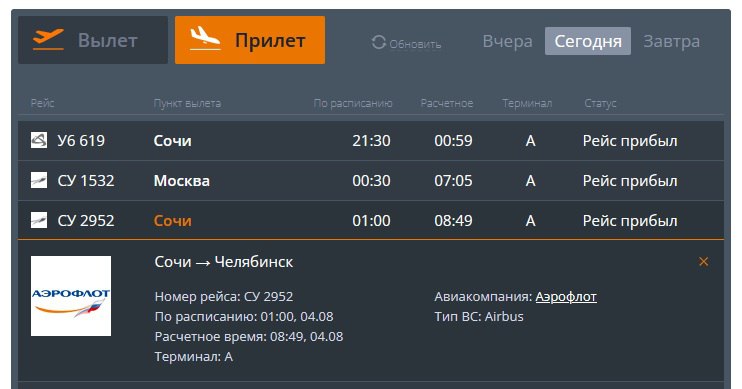Screen dimensions: 742x389
Task: Collapse flight row СУ 2952
Action: [x=371, y=221]
